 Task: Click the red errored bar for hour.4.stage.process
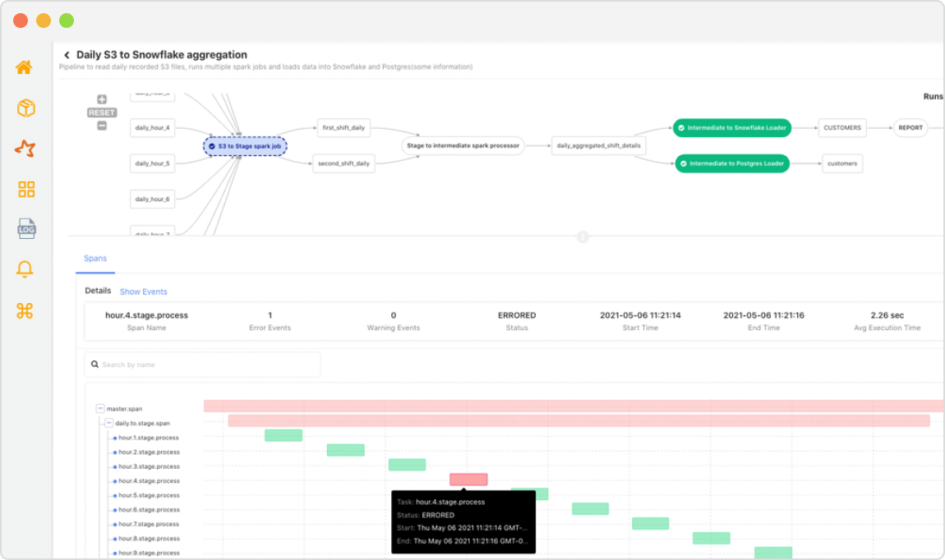(470, 479)
